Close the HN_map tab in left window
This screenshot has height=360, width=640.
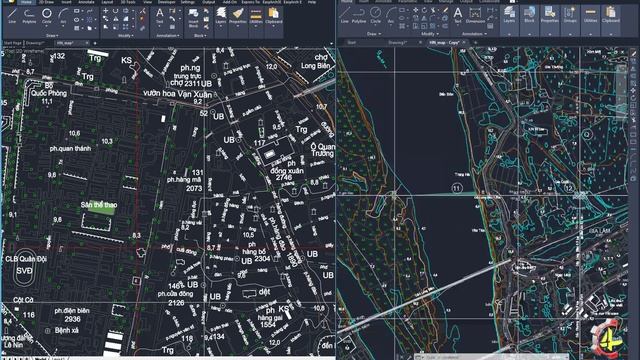pos(87,42)
